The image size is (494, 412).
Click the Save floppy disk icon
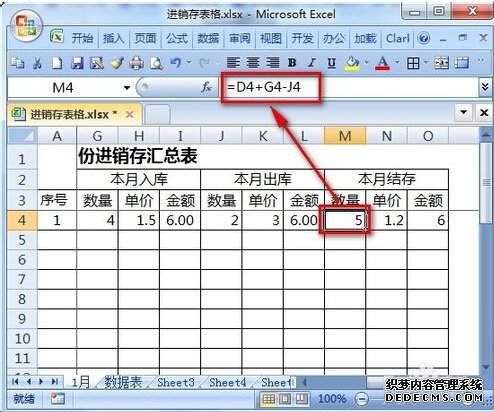pyautogui.click(x=77, y=63)
